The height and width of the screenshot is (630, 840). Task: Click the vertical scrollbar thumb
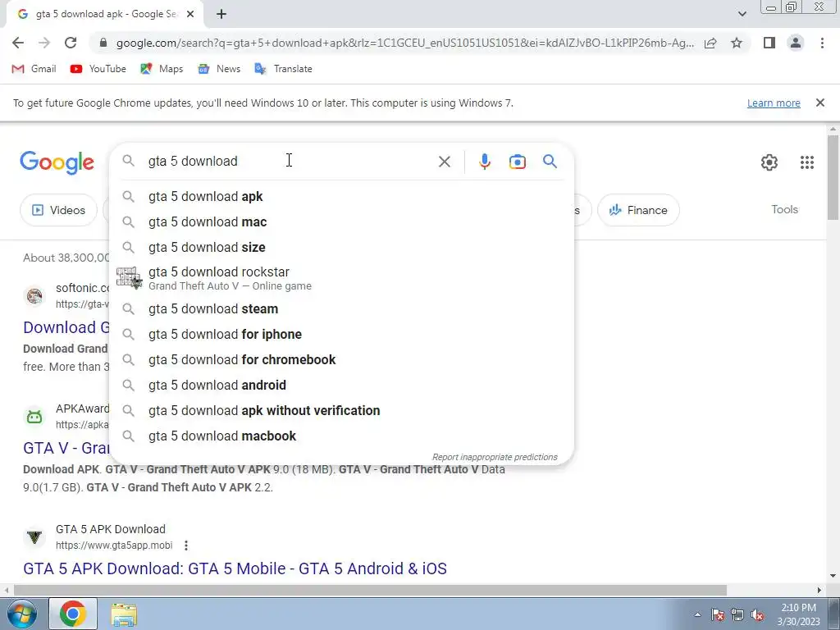833,177
